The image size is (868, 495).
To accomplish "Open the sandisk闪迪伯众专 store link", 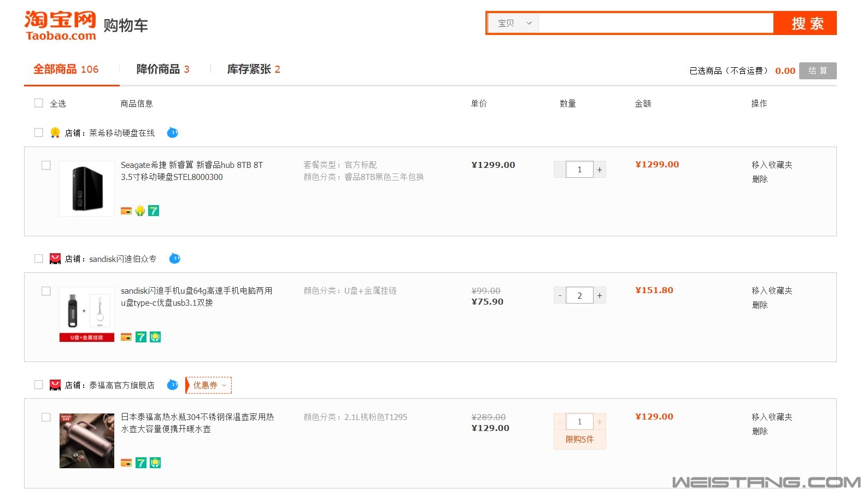I will (x=123, y=259).
